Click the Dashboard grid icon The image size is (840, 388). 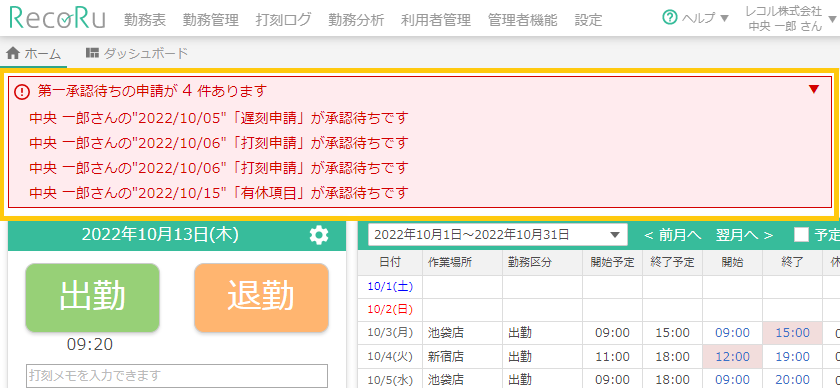pos(92,53)
